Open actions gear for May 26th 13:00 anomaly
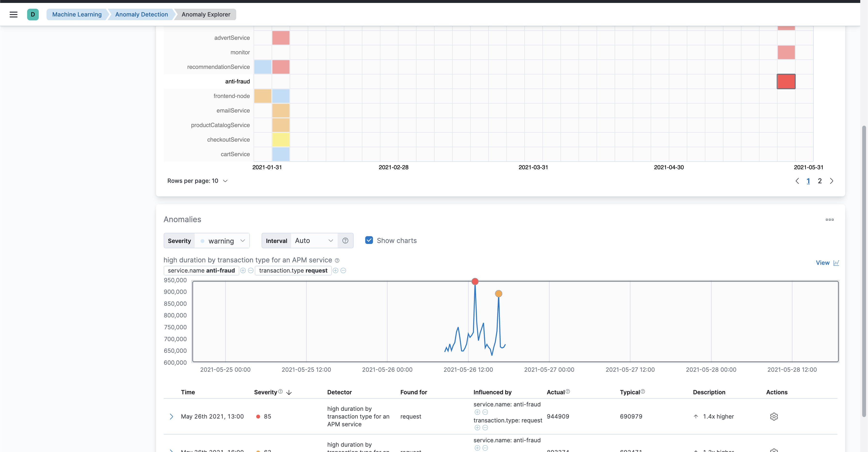Image resolution: width=868 pixels, height=452 pixels. 774,417
